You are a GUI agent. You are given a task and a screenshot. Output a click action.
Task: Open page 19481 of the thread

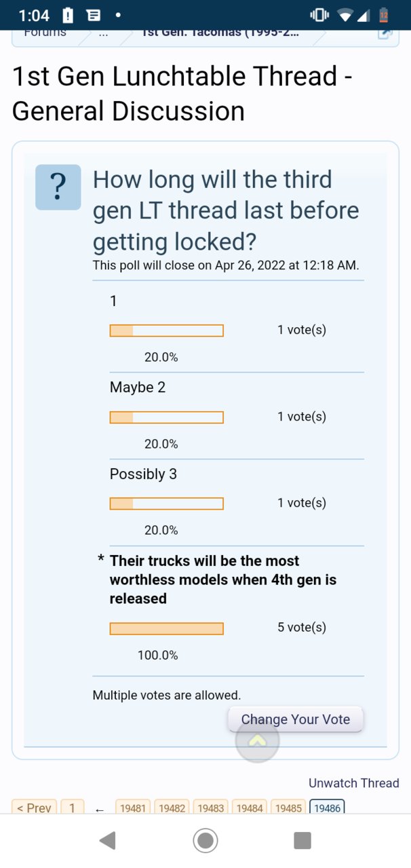134,808
